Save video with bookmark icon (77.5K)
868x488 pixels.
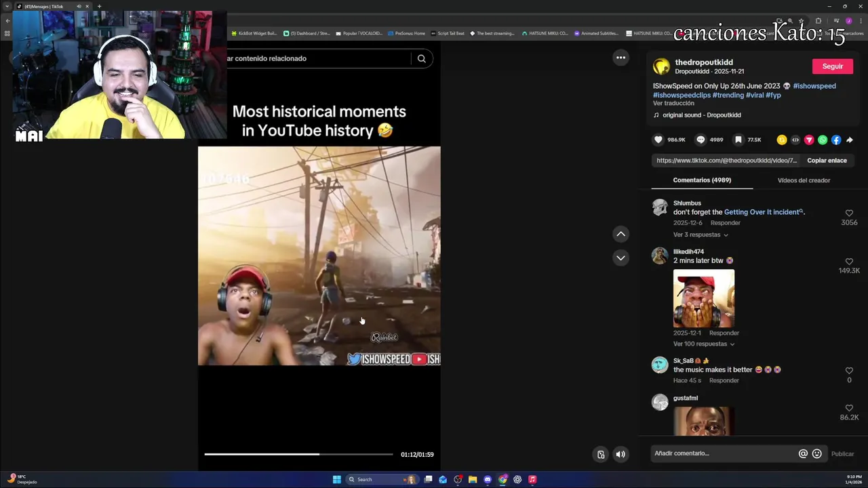point(738,140)
